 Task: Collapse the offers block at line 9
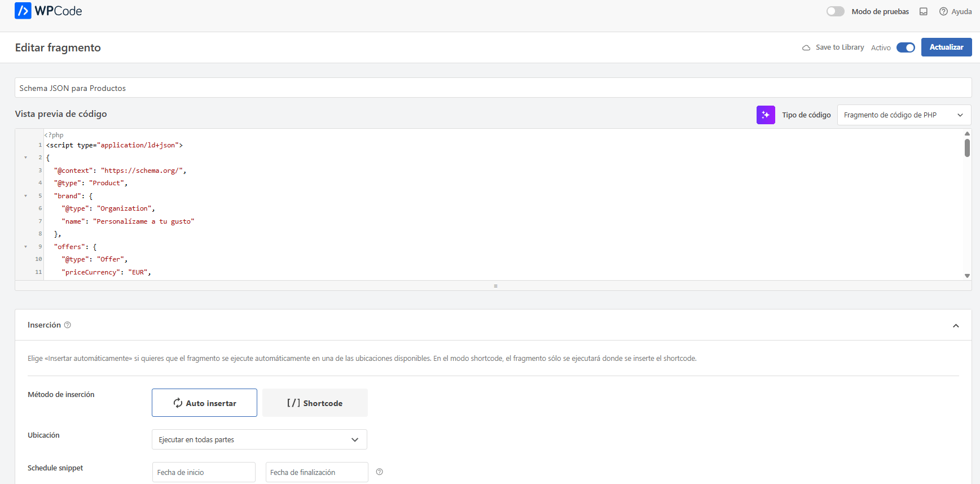26,247
